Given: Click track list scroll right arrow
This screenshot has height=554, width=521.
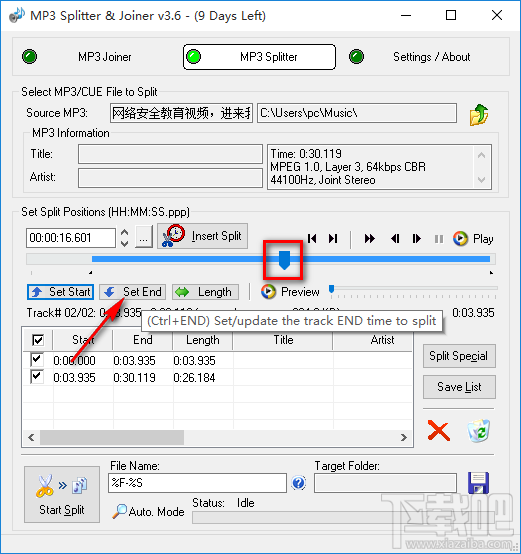Looking at the screenshot, I should [404, 437].
